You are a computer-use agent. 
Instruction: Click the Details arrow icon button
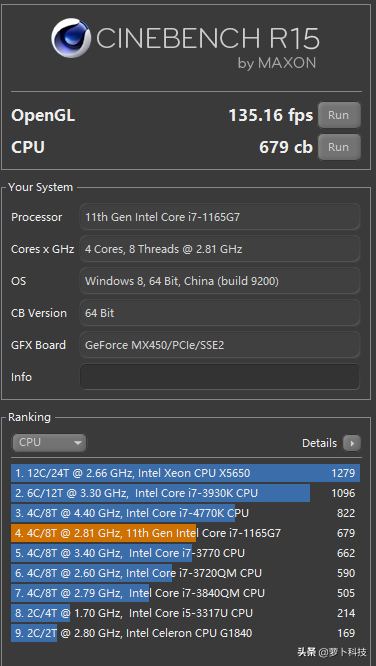352,443
